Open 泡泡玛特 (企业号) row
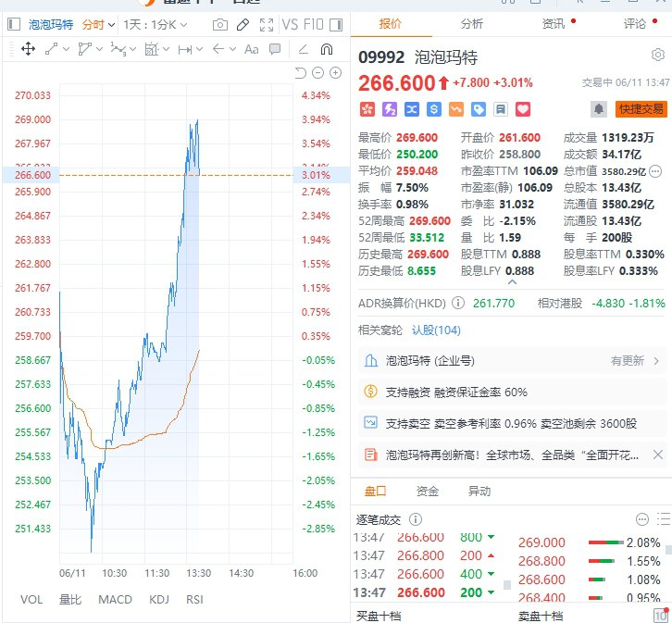This screenshot has height=623, width=672. tap(512, 361)
